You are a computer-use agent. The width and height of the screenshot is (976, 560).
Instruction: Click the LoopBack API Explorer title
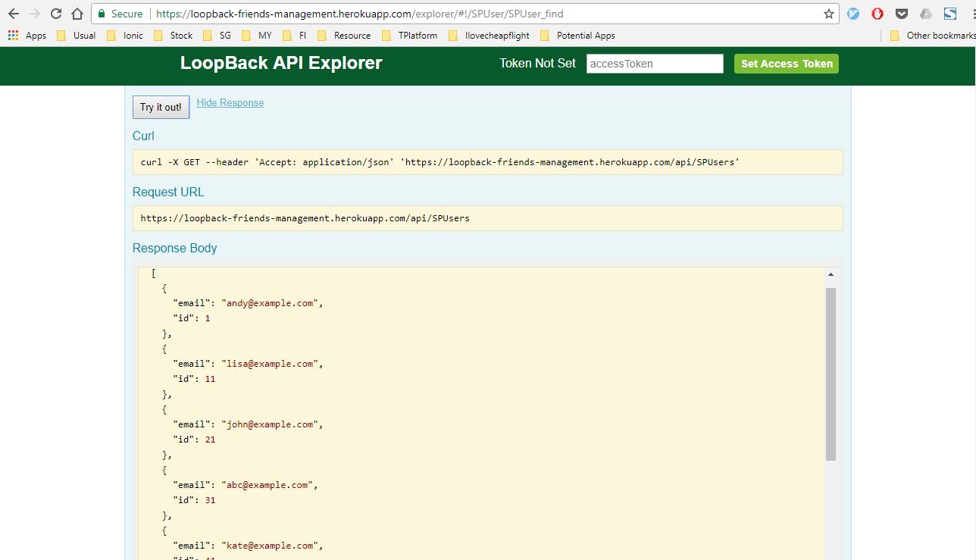point(281,63)
